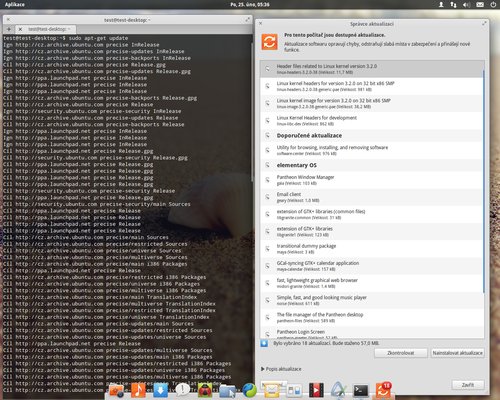
Task: Toggle checkbox for Header files Linux kernel 3.2.0
Action: (x=267, y=69)
